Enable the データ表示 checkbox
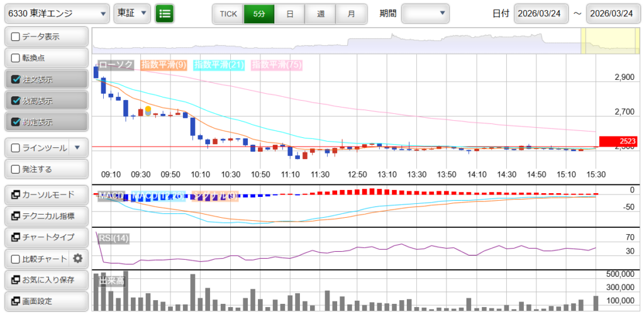Image resolution: width=644 pixels, height=314 pixels. (x=16, y=36)
